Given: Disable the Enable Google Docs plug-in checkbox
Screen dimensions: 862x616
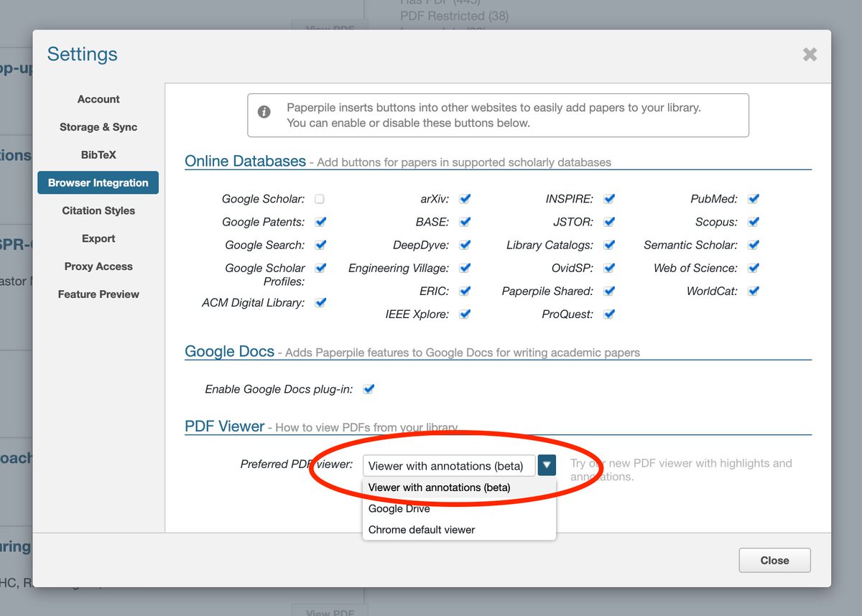Looking at the screenshot, I should [369, 389].
